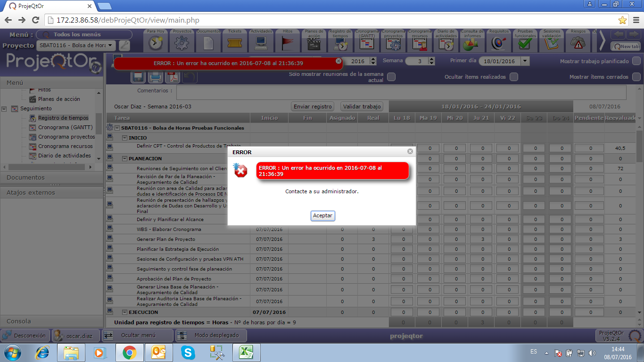Toggle Mostrar trabajo planificado checkbox
644x362 pixels.
click(x=636, y=61)
